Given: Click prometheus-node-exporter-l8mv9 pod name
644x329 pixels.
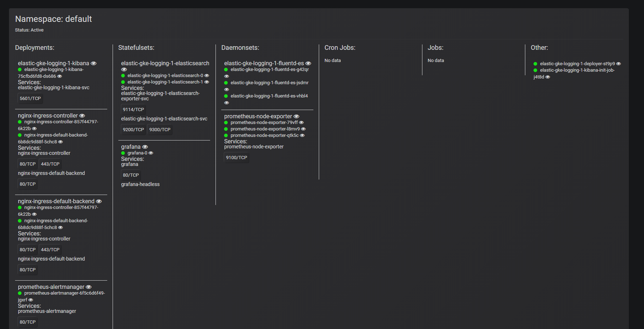Looking at the screenshot, I should tap(265, 129).
